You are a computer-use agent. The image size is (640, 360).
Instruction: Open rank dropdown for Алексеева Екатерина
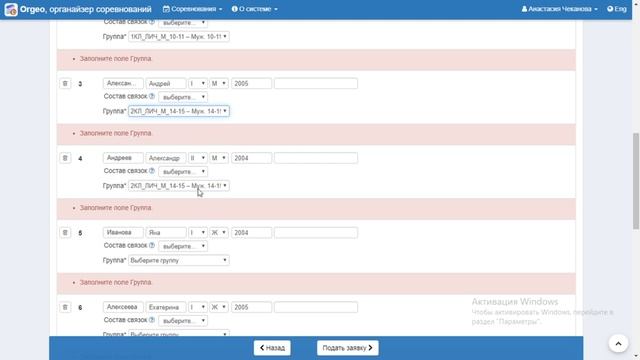tap(198, 307)
